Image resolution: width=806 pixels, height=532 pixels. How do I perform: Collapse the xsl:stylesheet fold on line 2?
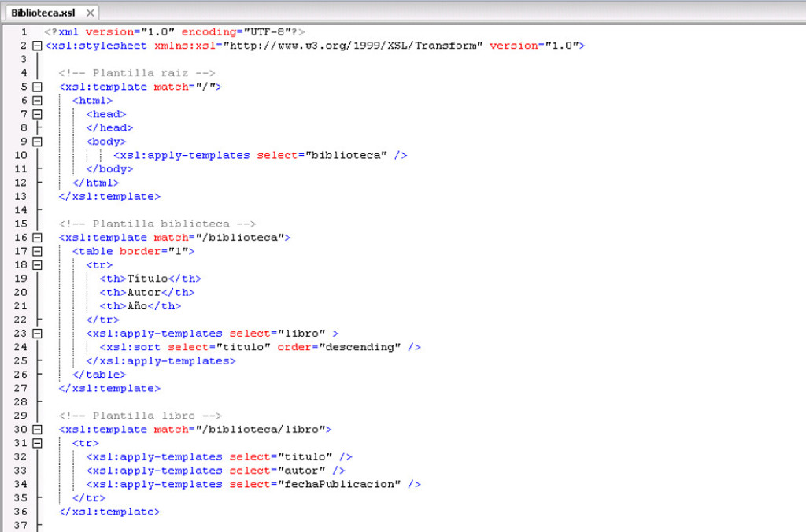[37, 46]
